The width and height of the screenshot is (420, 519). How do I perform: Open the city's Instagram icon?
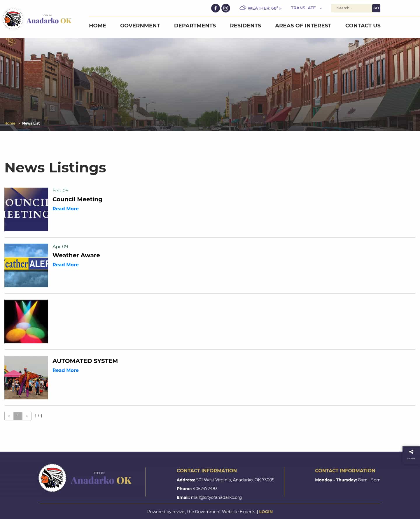click(226, 8)
